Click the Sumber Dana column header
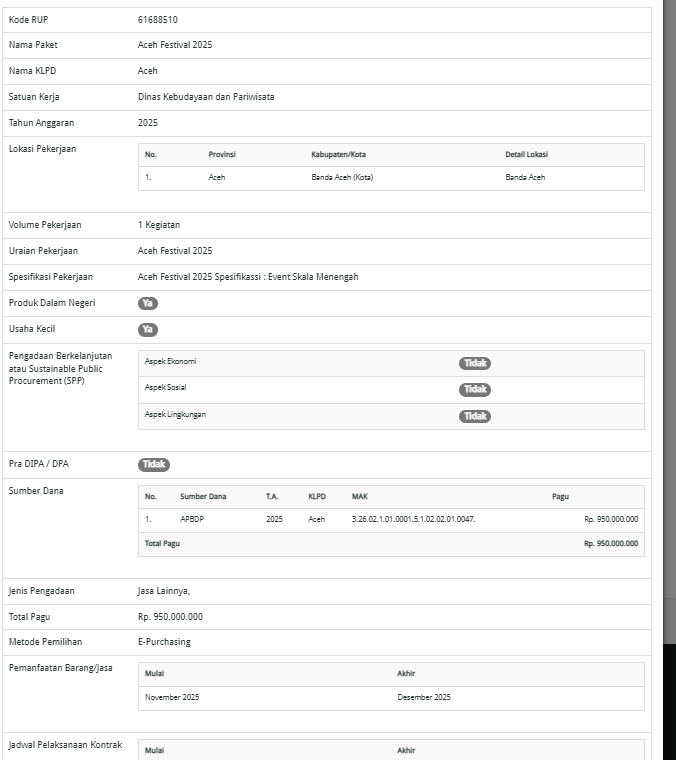The image size is (676, 760). click(203, 496)
